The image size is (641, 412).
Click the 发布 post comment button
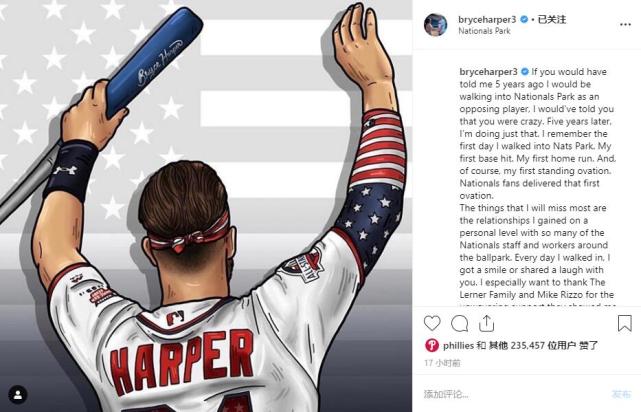621,394
